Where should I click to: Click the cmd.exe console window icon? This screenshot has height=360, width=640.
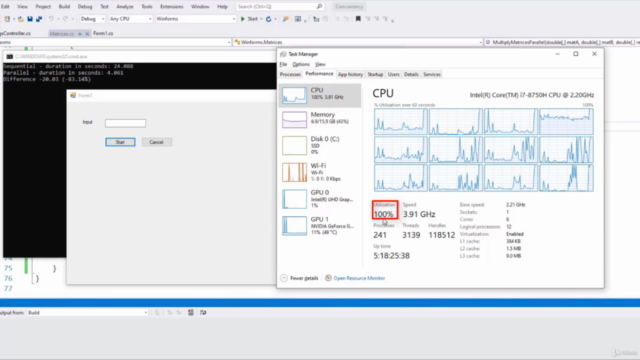coord(9,57)
